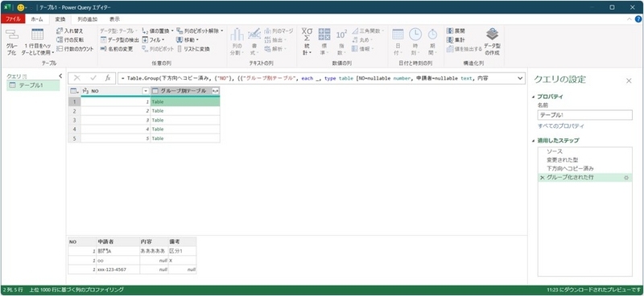
Task: Click the 1行目をヘッダーとして使用 table icon
Action: coord(37,35)
